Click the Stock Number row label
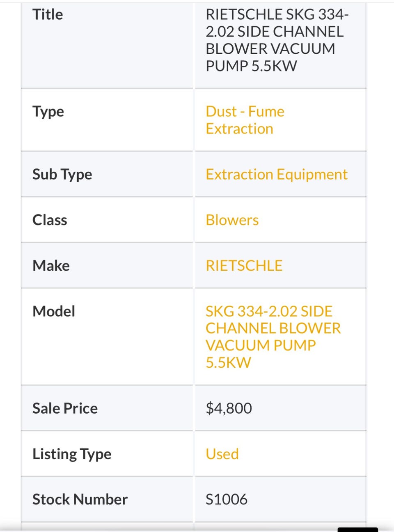Viewport: 394px width, 532px height. point(80,500)
